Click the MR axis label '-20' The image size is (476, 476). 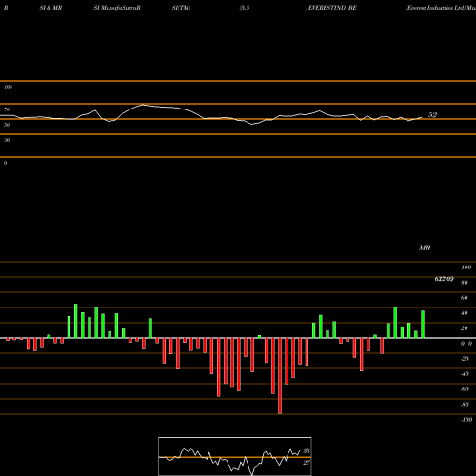pos(465,359)
